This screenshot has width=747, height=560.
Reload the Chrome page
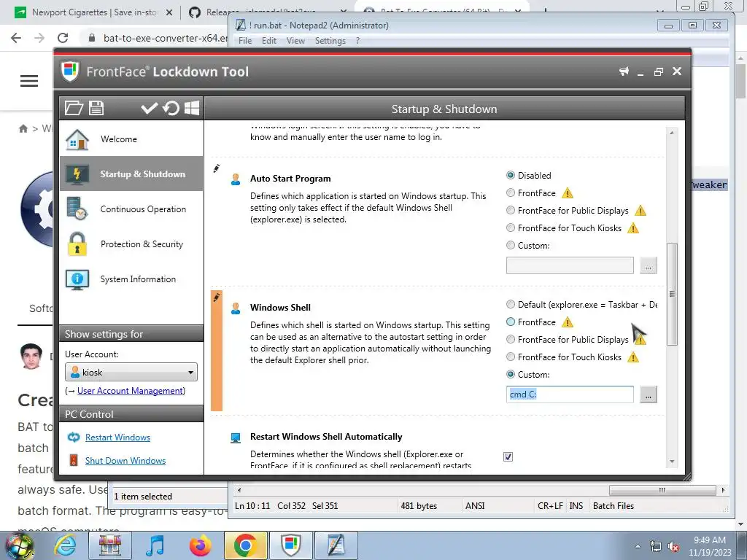[x=63, y=38]
